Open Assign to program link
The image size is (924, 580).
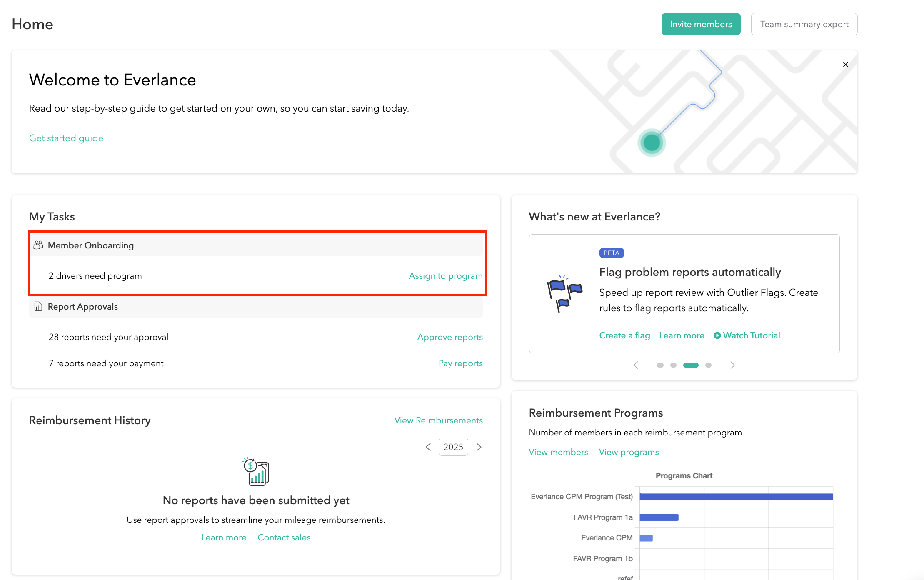click(445, 276)
